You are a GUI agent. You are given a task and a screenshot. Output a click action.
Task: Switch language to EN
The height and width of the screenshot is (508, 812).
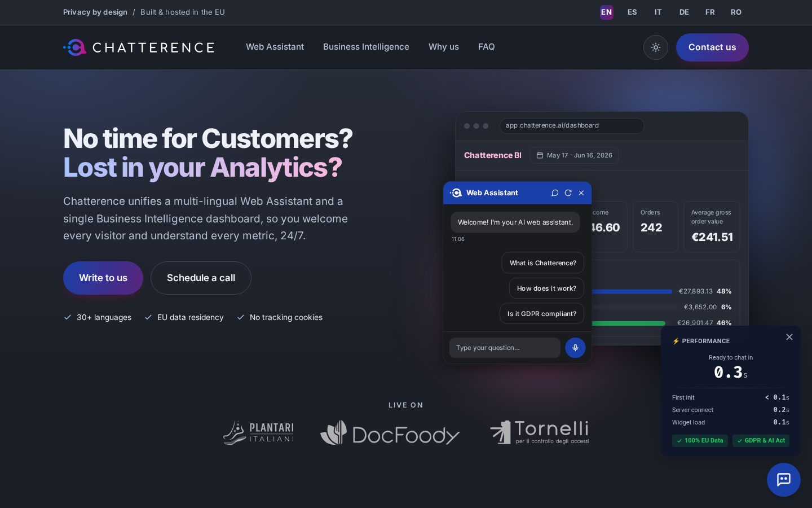pyautogui.click(x=606, y=12)
